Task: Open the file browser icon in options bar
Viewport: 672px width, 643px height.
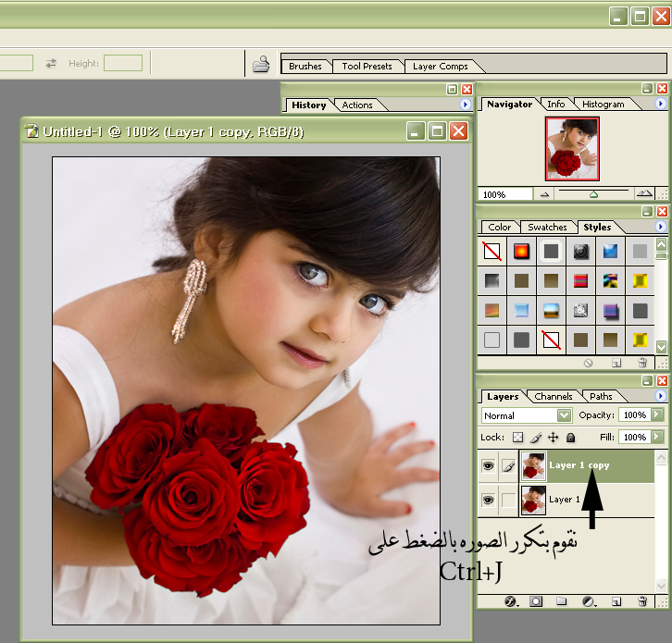Action: [261, 64]
